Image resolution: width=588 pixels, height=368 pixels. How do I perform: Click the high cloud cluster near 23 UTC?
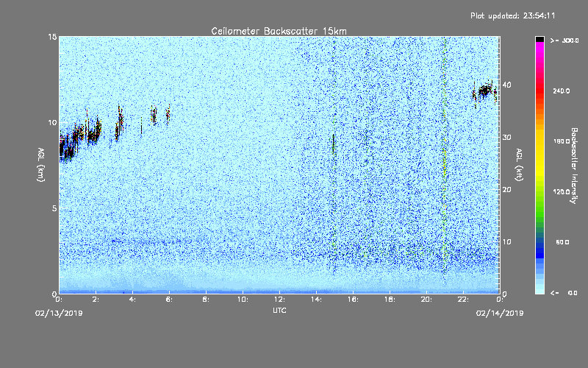click(x=484, y=91)
